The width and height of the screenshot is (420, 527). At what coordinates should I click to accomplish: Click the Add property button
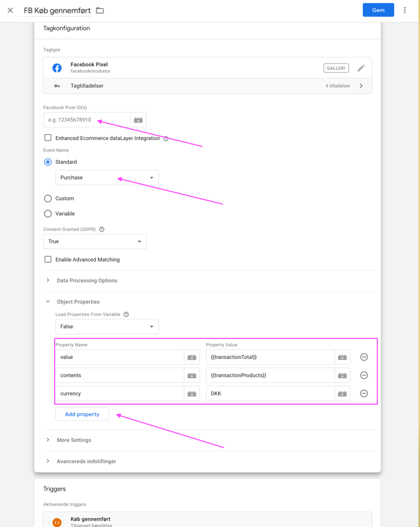(x=82, y=414)
